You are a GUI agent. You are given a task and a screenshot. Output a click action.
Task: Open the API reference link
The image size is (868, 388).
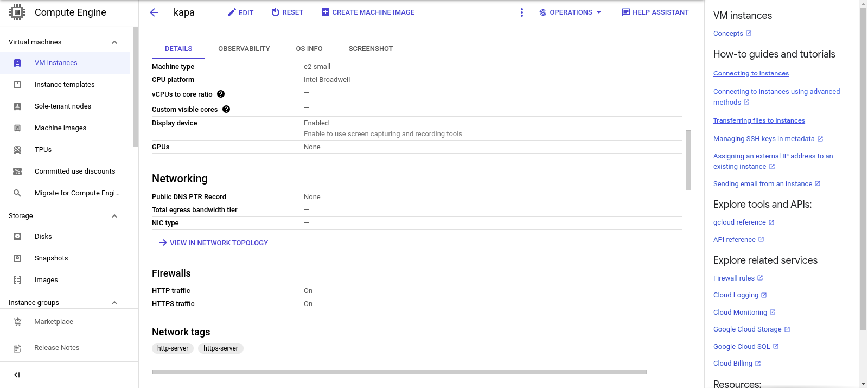pyautogui.click(x=738, y=240)
